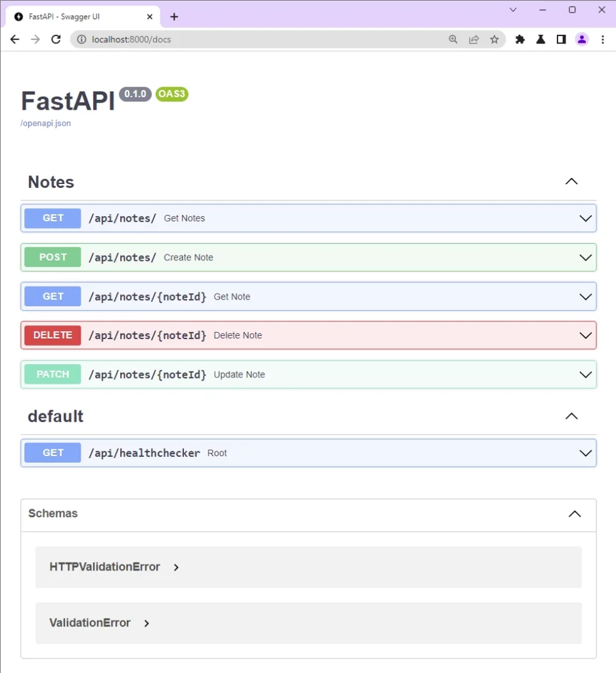The width and height of the screenshot is (616, 673).
Task: Toggle the browser side panel icon
Action: pos(561,39)
